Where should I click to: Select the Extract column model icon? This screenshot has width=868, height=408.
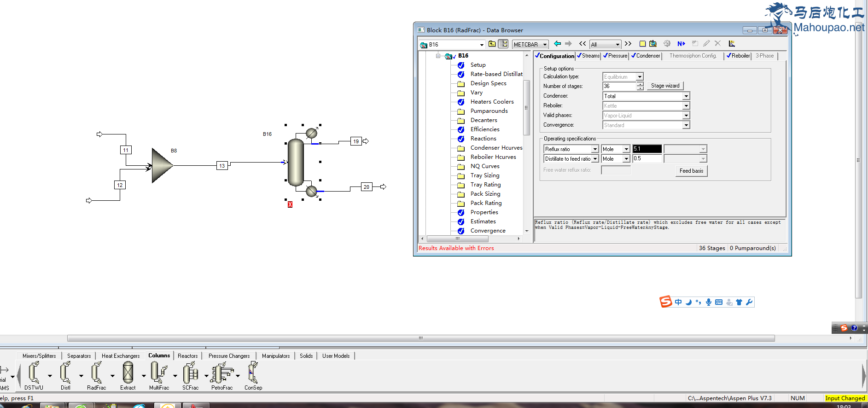[128, 373]
